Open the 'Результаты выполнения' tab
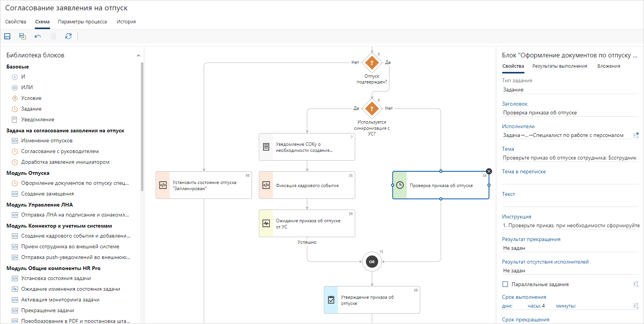Viewport: 644px width, 324px height. click(560, 66)
